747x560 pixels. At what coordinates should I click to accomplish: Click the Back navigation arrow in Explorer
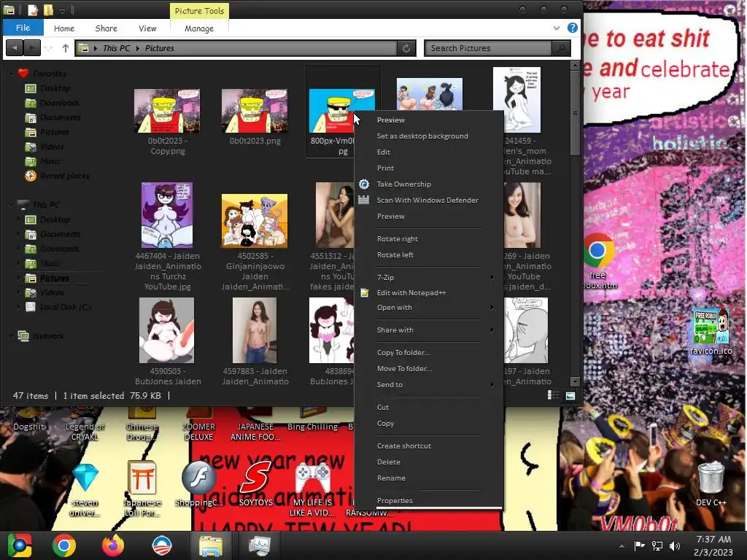click(15, 48)
